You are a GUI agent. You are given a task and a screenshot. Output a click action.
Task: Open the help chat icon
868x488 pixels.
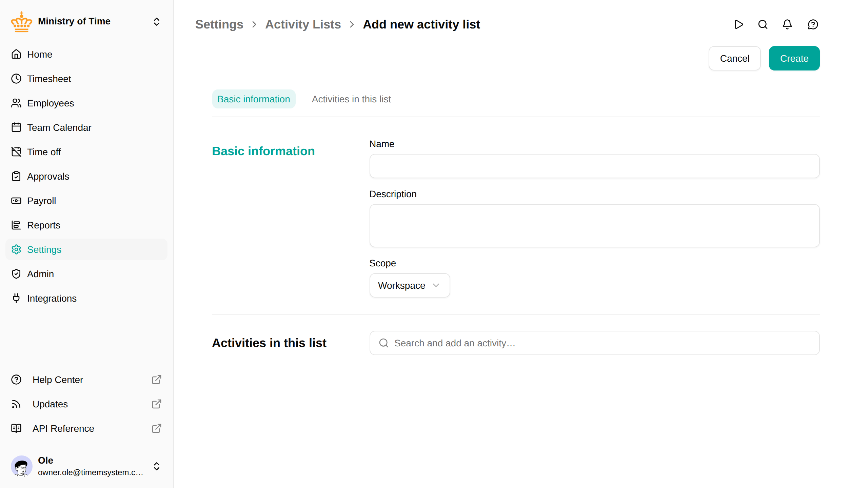point(813,24)
